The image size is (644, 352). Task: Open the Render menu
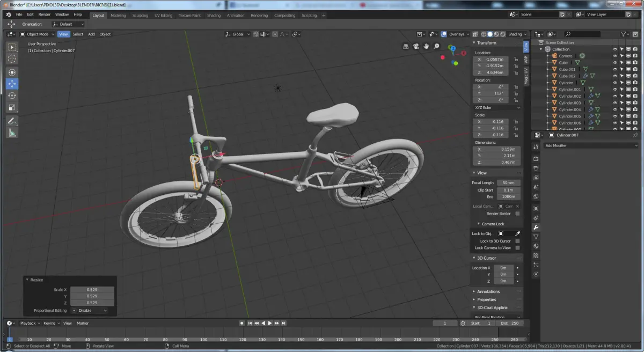[45, 14]
